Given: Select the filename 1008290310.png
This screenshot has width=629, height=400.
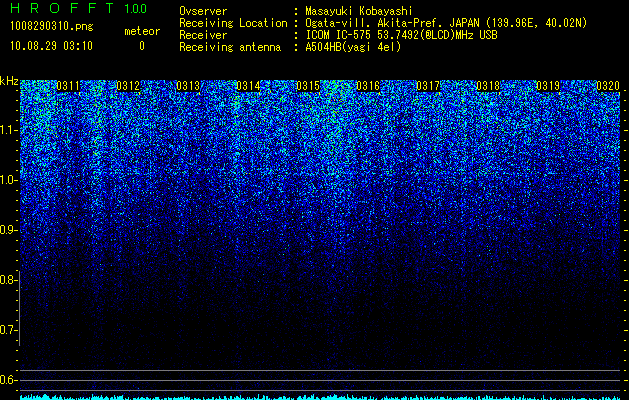Looking at the screenshot, I should click(x=52, y=27).
